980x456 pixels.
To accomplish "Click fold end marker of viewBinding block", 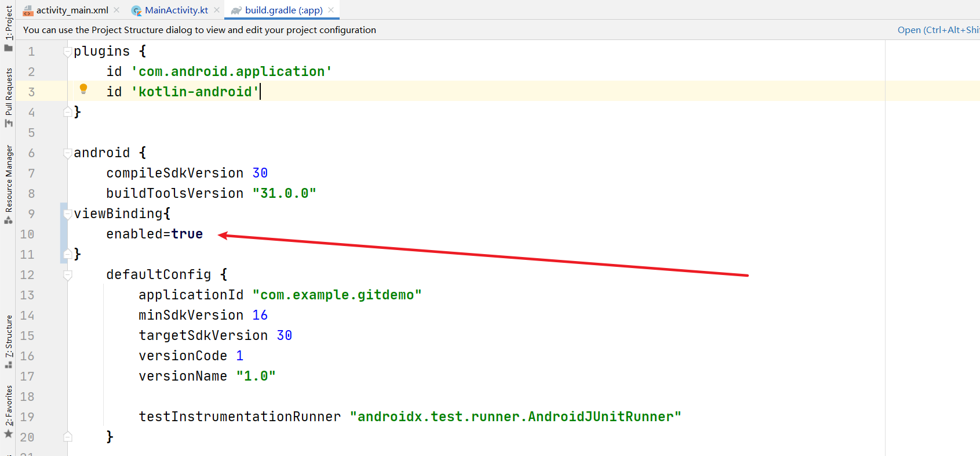I will [x=68, y=254].
